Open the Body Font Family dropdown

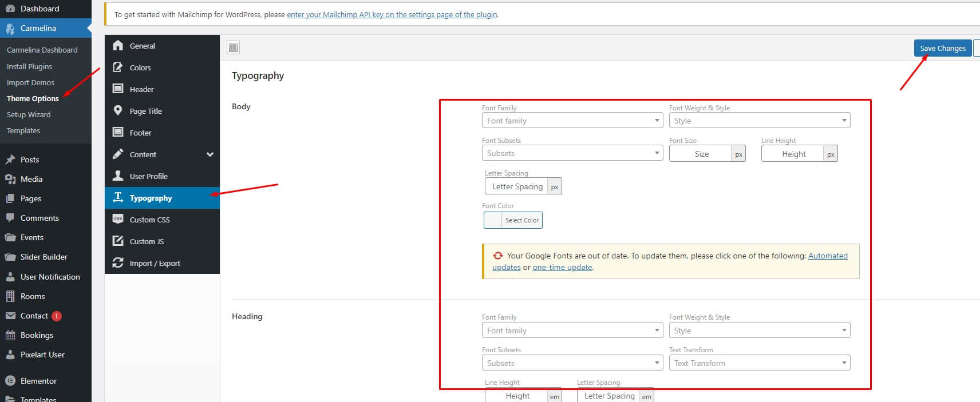tap(572, 121)
